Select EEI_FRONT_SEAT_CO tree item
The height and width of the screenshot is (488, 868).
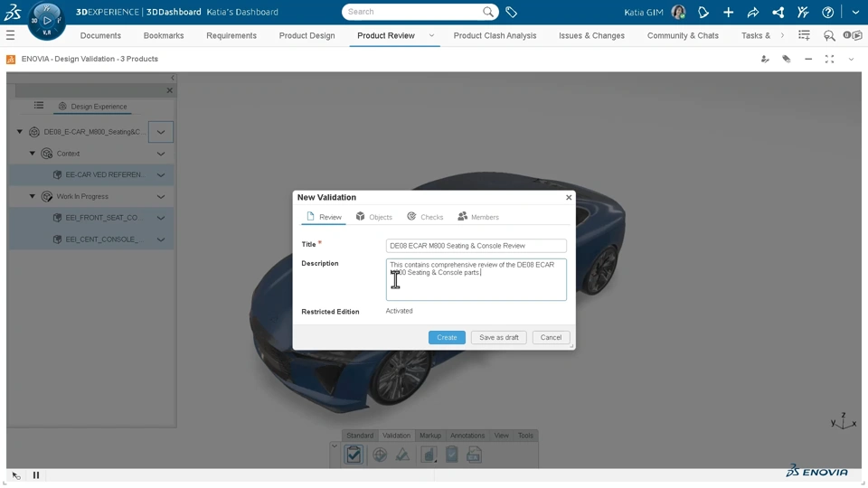[90, 218]
